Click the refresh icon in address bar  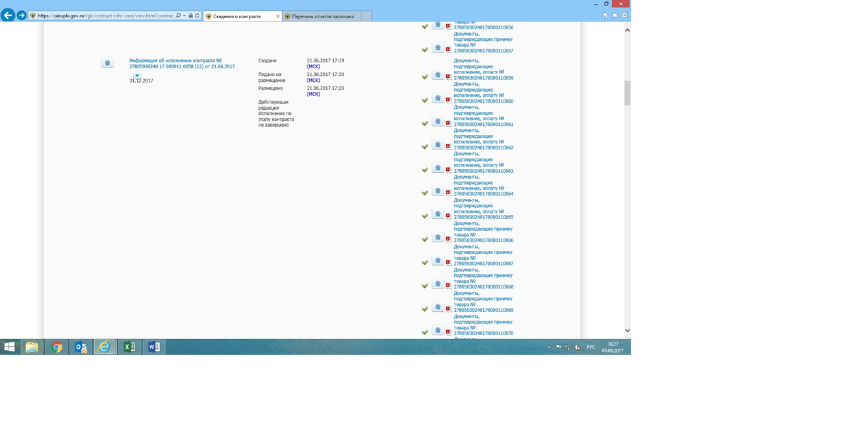click(197, 16)
